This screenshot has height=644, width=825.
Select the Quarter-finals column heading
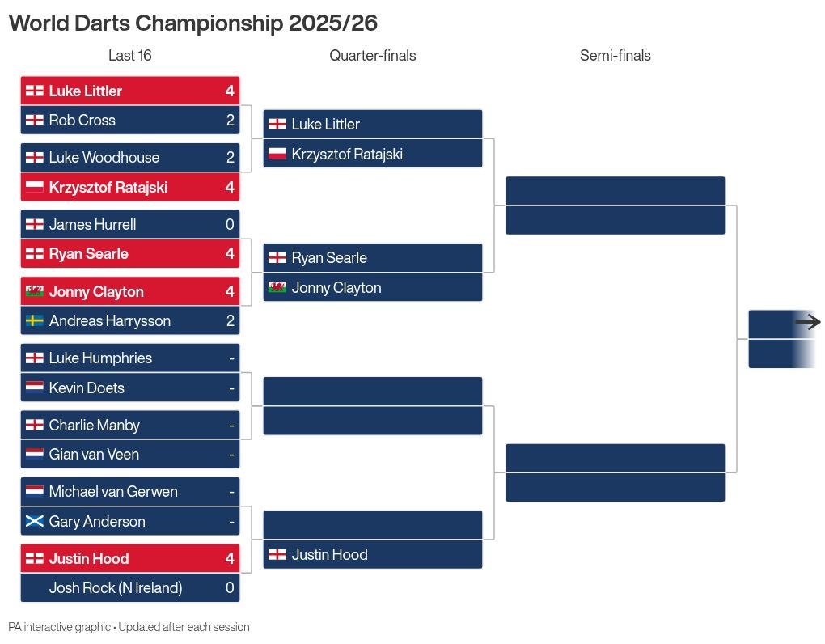[x=373, y=56]
